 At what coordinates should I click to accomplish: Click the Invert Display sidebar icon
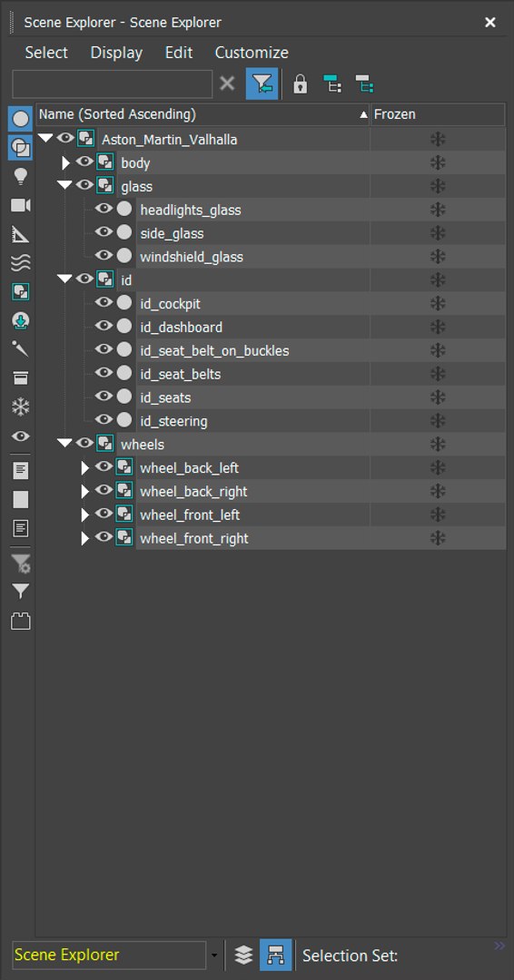(x=21, y=529)
